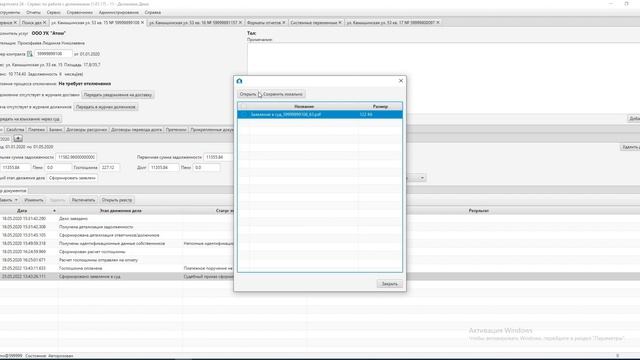Minimize the main application window

(x=611, y=4)
